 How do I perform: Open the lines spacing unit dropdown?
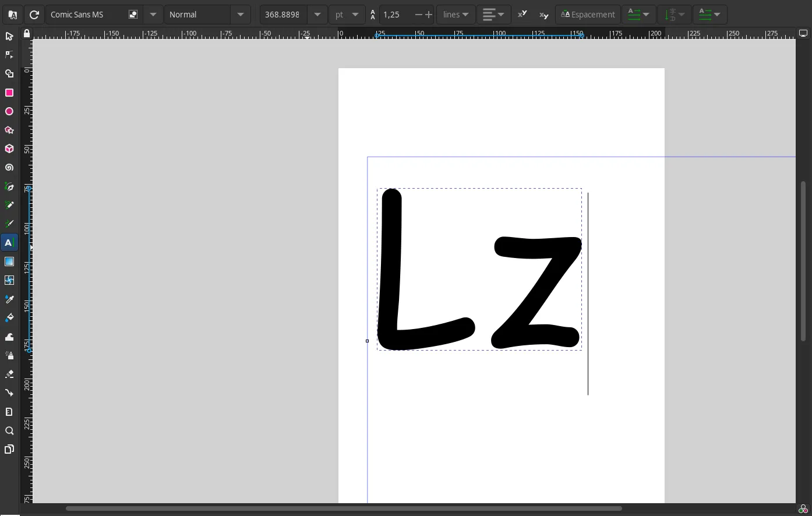point(456,15)
